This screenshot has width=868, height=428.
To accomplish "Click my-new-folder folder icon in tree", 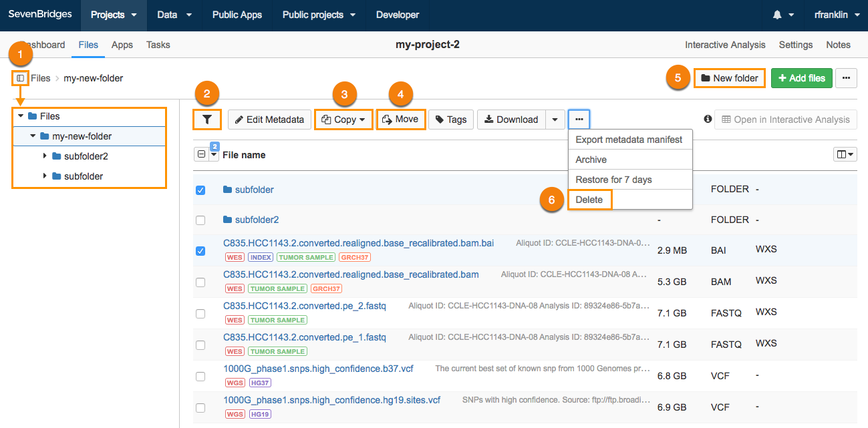I will pos(44,136).
